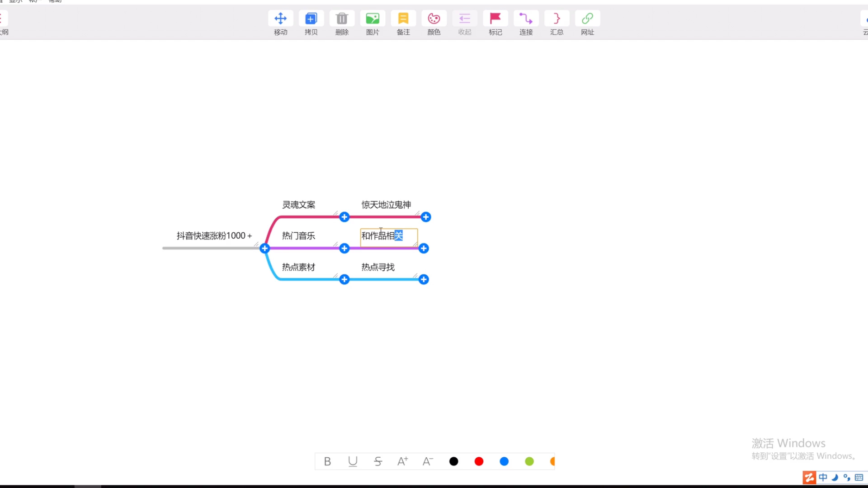Toggle the IME punctuation mode icon

click(847, 477)
